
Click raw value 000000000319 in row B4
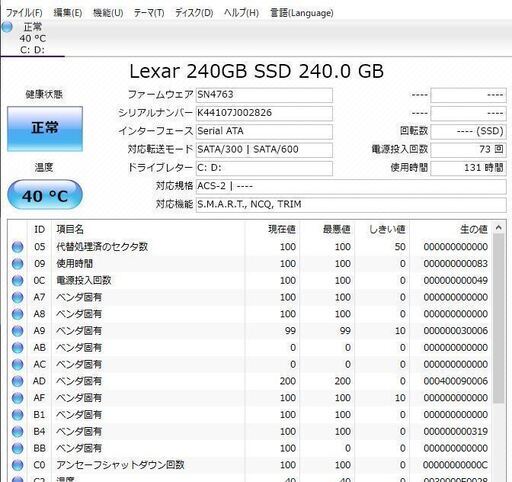pos(455,431)
